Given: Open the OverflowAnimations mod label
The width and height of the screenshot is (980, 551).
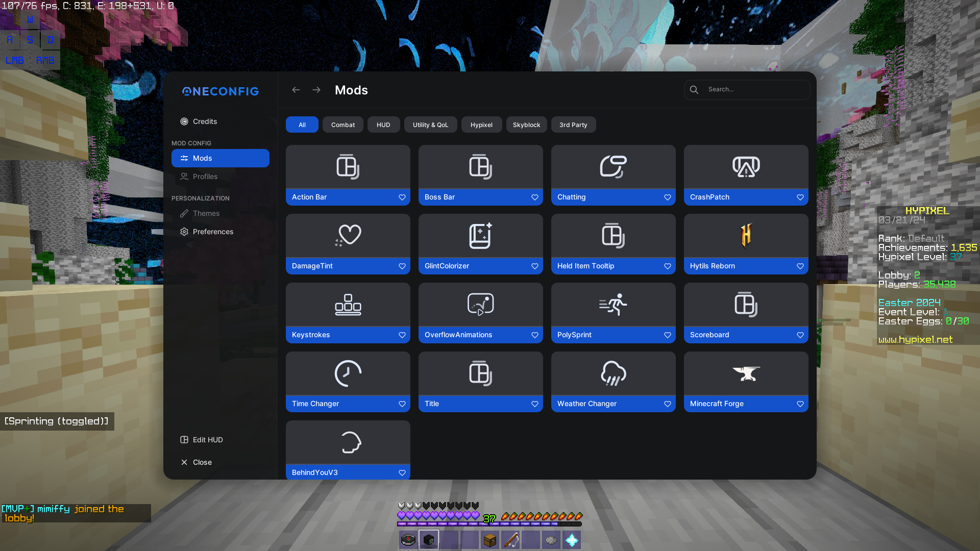Looking at the screenshot, I should [x=458, y=335].
